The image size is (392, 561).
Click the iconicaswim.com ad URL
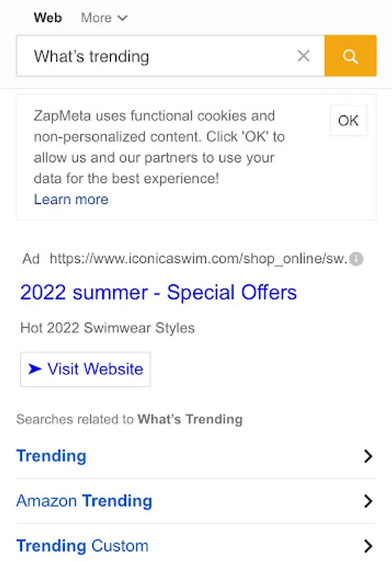199,258
